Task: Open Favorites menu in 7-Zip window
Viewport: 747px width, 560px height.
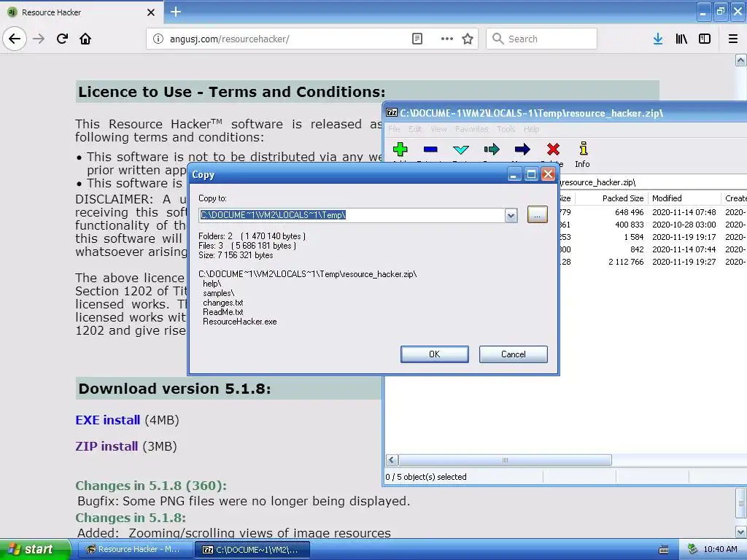Action: [x=472, y=129]
